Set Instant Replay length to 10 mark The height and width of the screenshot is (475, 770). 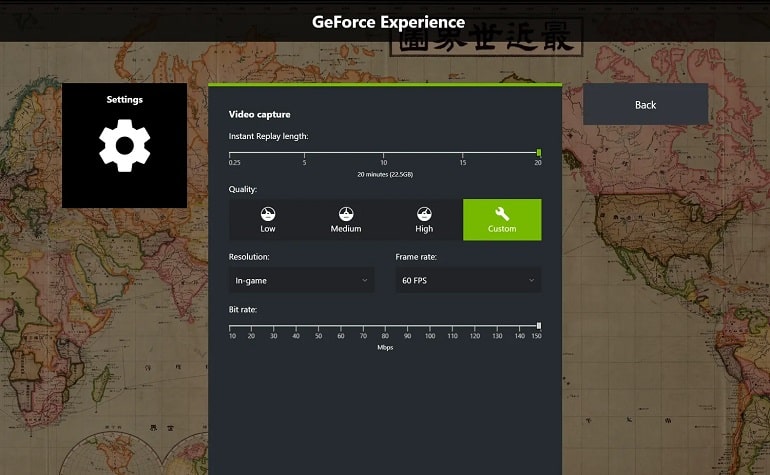point(383,153)
